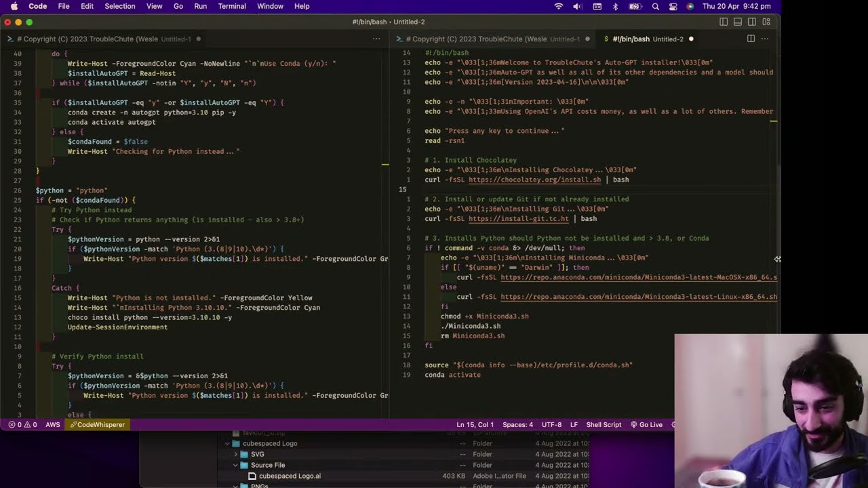The height and width of the screenshot is (488, 868).
Task: Open right editor group More Actions
Action: pyautogui.click(x=764, y=39)
